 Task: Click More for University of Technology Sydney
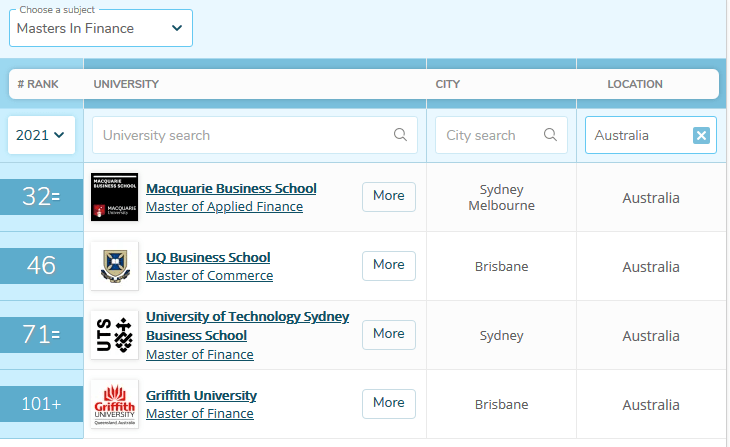point(389,335)
